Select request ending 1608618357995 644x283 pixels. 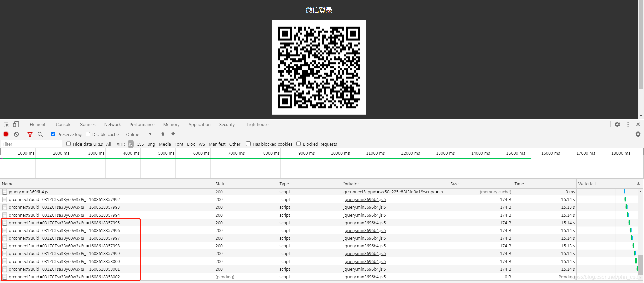64,223
